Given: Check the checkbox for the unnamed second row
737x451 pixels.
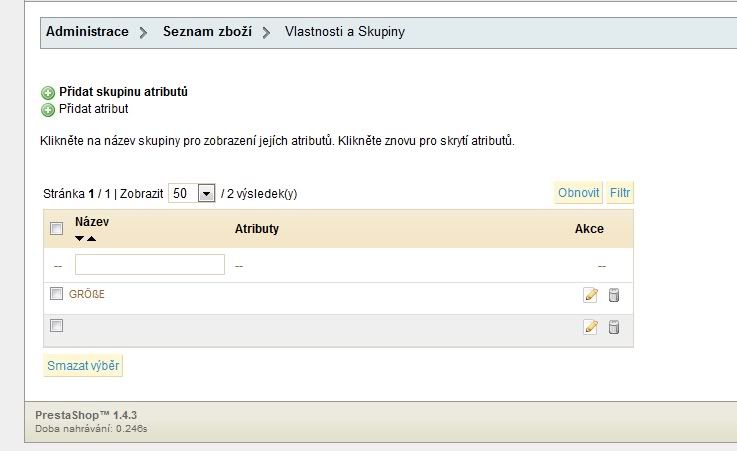Looking at the screenshot, I should click(57, 326).
